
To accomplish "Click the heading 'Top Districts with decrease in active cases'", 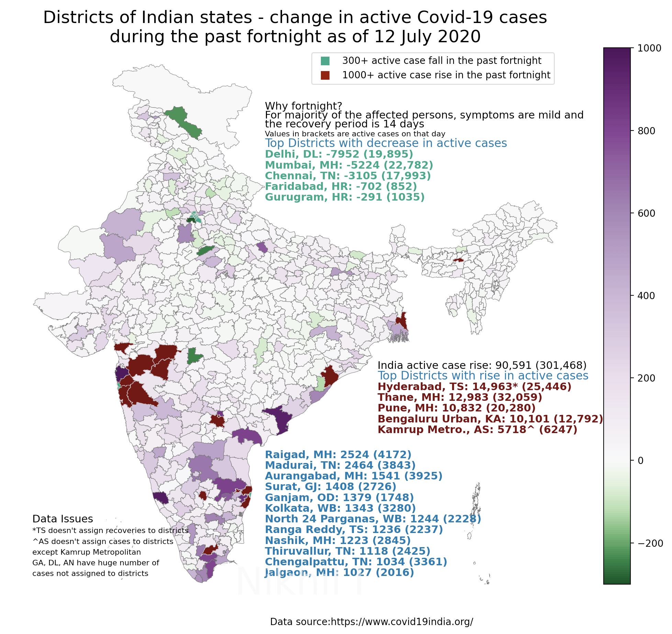I will point(386,143).
